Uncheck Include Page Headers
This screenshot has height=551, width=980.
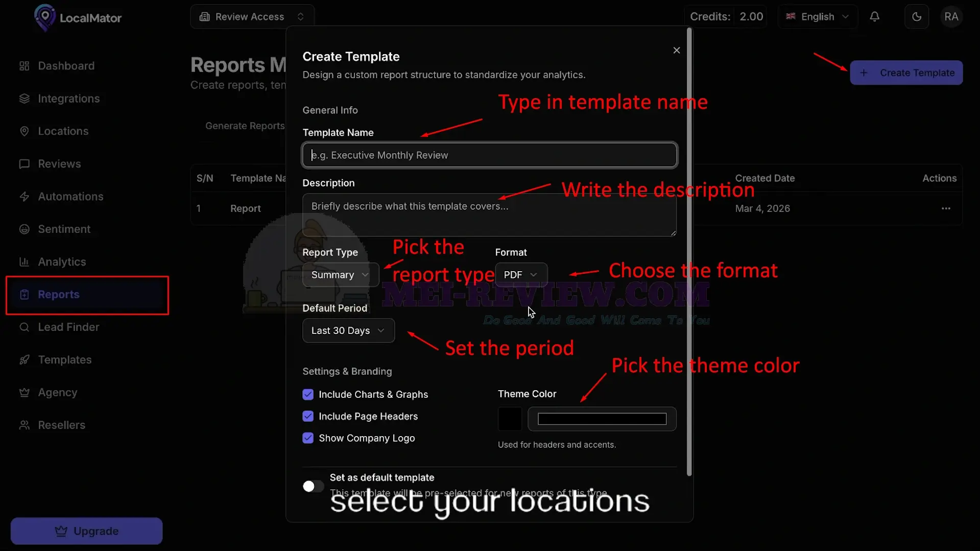308,416
